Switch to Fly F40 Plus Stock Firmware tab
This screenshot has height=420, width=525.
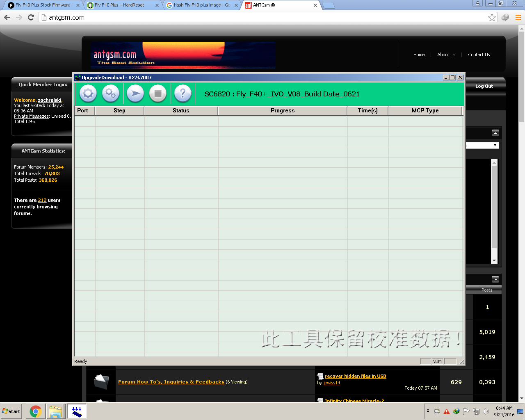tap(43, 5)
